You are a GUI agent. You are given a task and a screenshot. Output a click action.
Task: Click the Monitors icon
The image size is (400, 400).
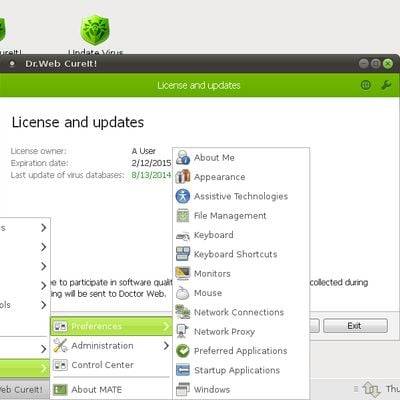tap(183, 273)
